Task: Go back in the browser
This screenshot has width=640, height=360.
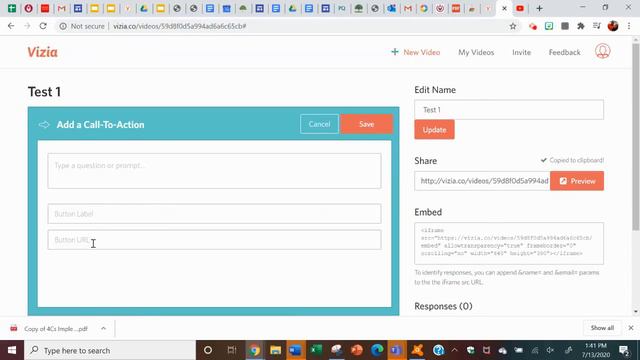Action: click(11, 26)
